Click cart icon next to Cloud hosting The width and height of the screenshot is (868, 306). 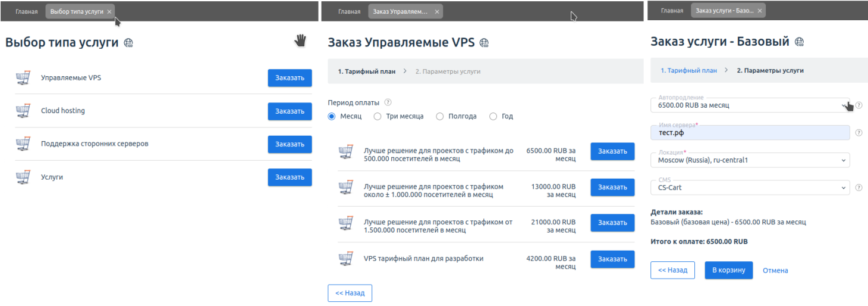click(x=23, y=111)
